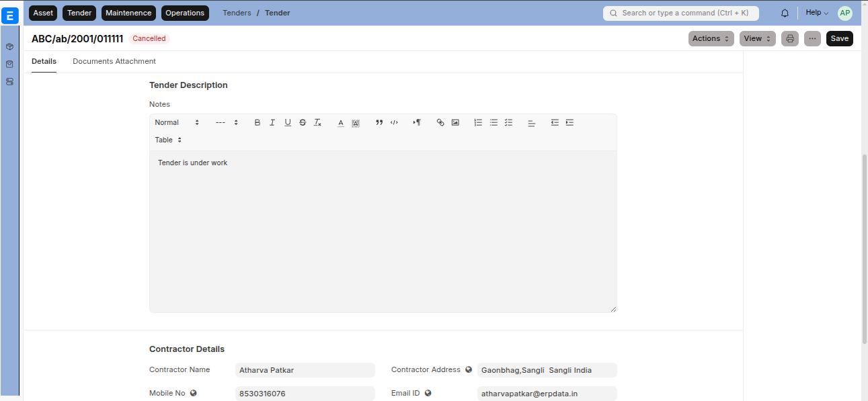Click the insert image icon

point(455,123)
